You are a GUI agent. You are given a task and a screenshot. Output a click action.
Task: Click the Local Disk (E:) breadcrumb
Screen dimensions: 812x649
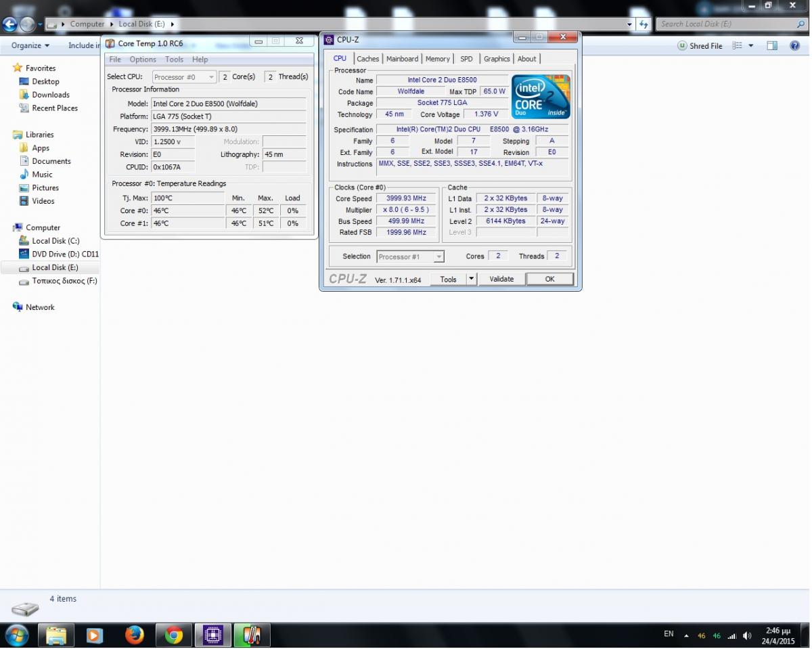[x=142, y=24]
